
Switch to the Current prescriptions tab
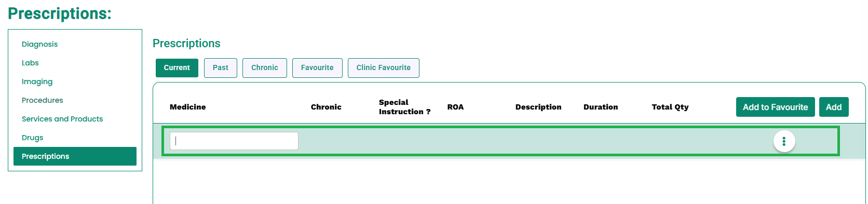[177, 67]
